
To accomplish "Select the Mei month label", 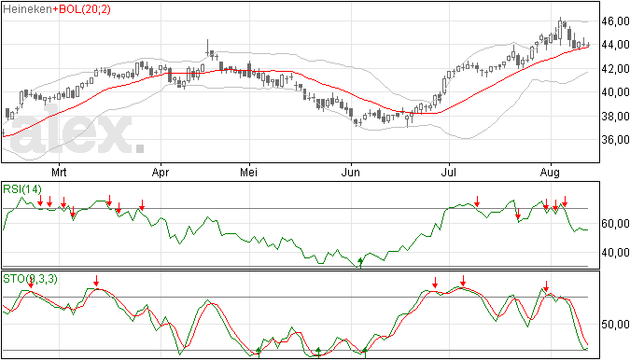I will 248,172.
